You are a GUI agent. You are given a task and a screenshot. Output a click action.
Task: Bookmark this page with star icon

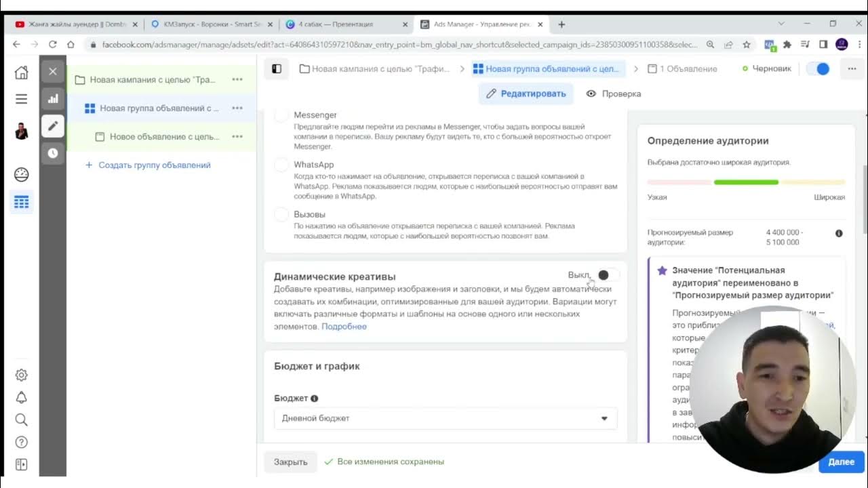pyautogui.click(x=747, y=45)
